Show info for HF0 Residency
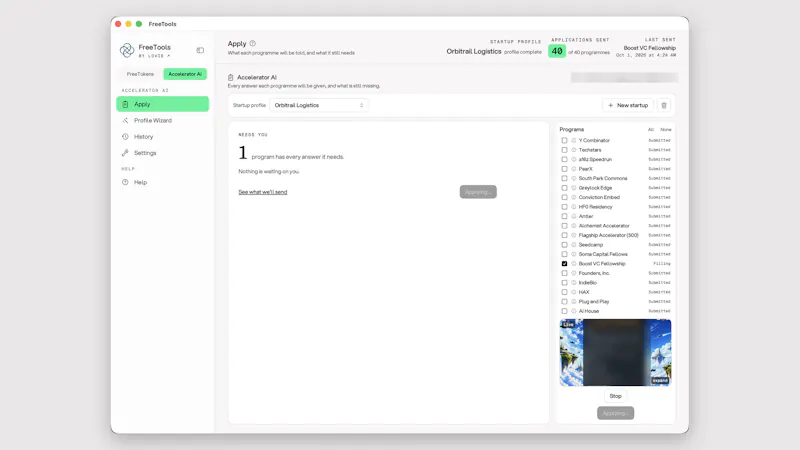The height and width of the screenshot is (450, 800). pos(573,207)
